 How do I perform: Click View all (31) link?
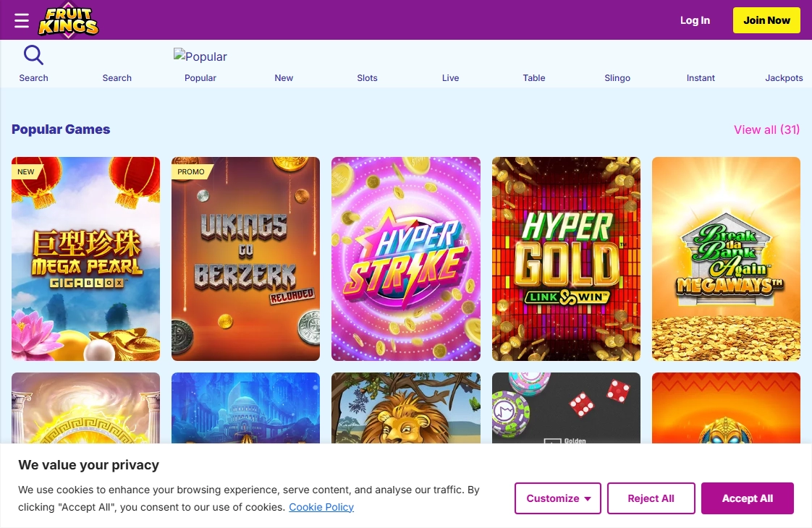766,129
